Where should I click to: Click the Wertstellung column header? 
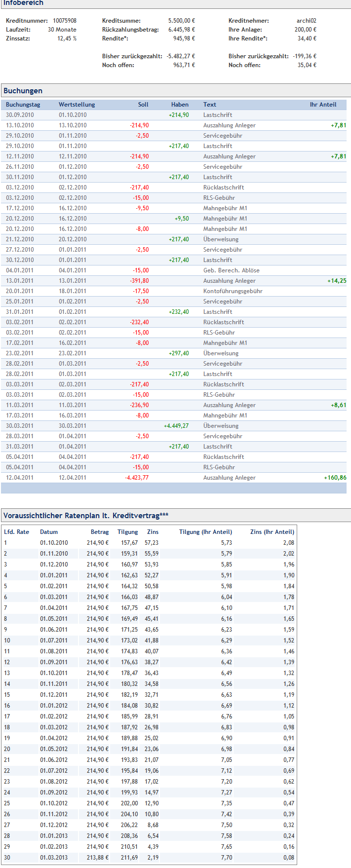[x=77, y=105]
